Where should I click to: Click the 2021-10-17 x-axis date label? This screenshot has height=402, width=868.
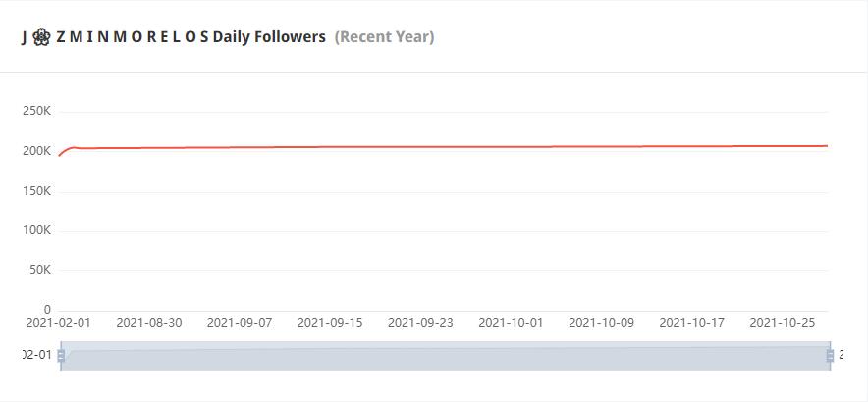[x=691, y=322]
